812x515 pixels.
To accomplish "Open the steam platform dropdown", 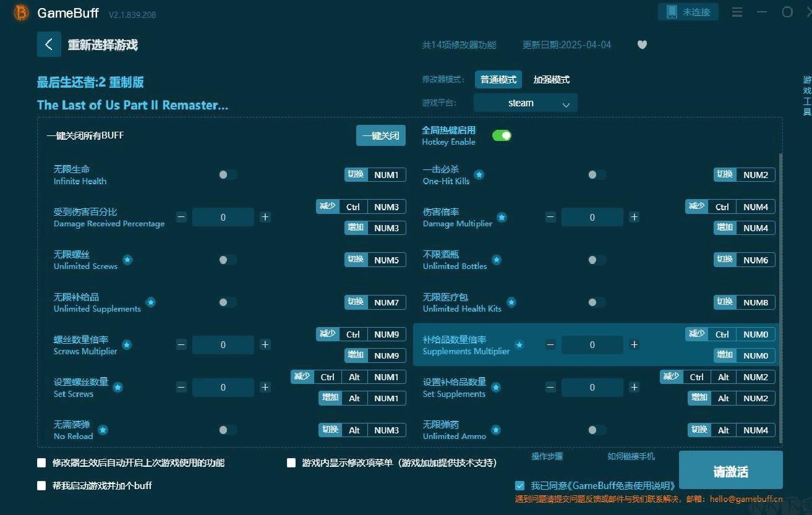I will pyautogui.click(x=526, y=103).
